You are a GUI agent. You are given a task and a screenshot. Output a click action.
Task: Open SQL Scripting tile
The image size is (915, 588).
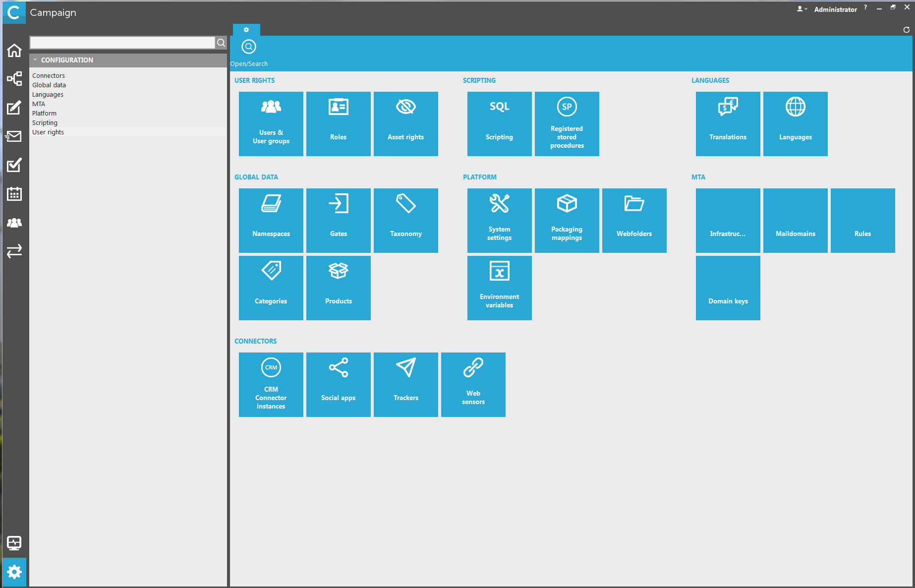[x=499, y=124]
